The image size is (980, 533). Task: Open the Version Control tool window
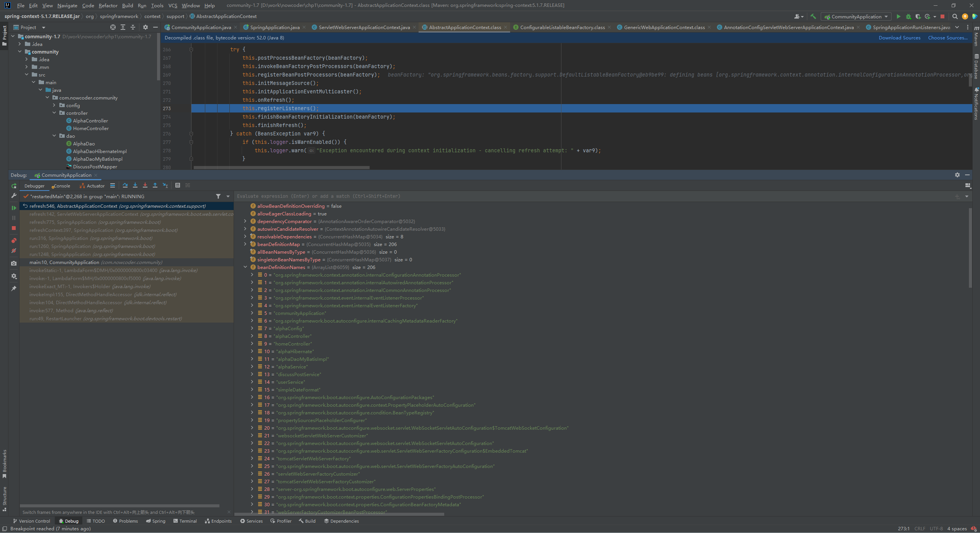coord(31,521)
